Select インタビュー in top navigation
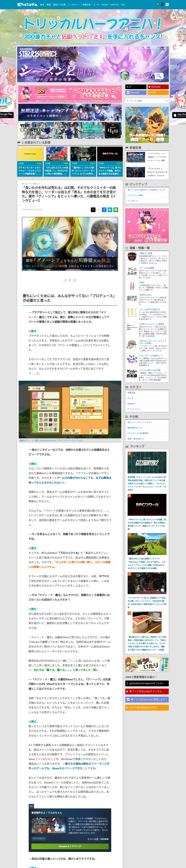The height and width of the screenshot is (868, 186). coord(74,5)
